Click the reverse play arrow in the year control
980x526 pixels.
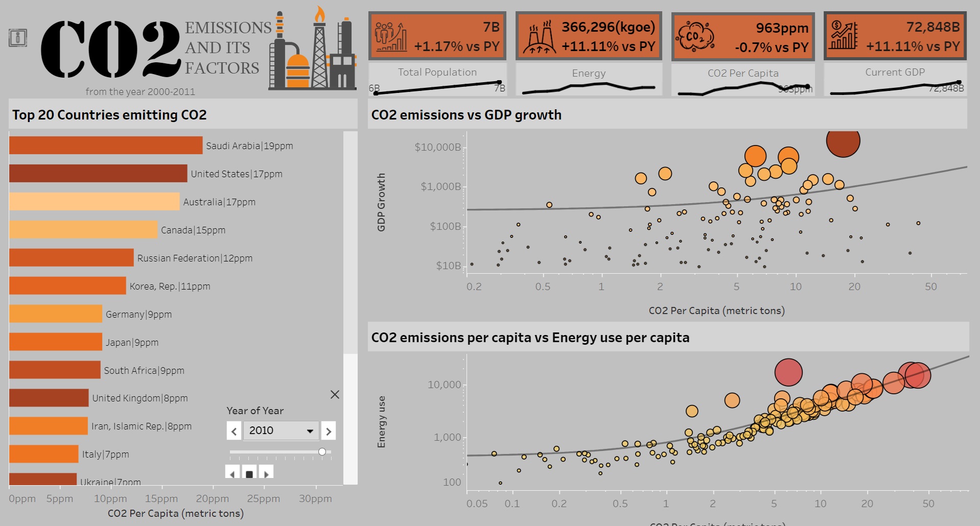point(232,474)
